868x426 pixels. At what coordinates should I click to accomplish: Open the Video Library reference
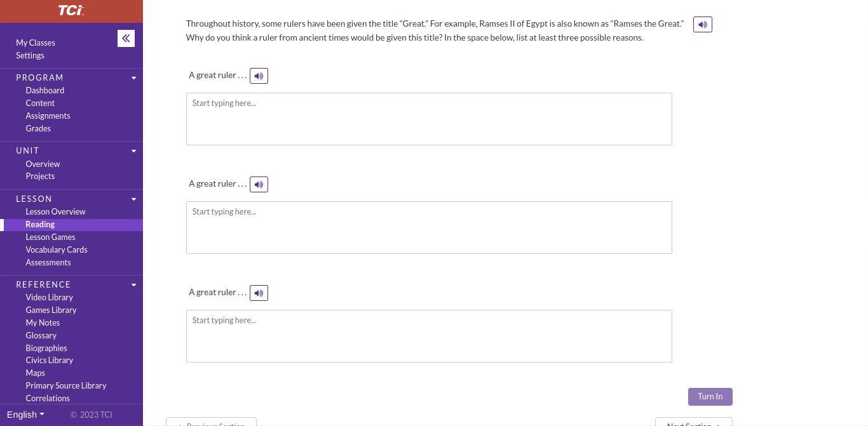[x=49, y=298]
